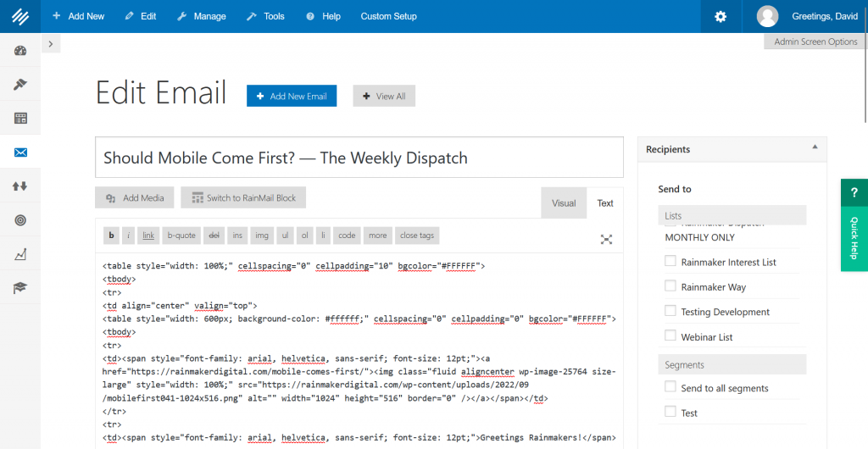Open the Add New menu

click(x=78, y=17)
